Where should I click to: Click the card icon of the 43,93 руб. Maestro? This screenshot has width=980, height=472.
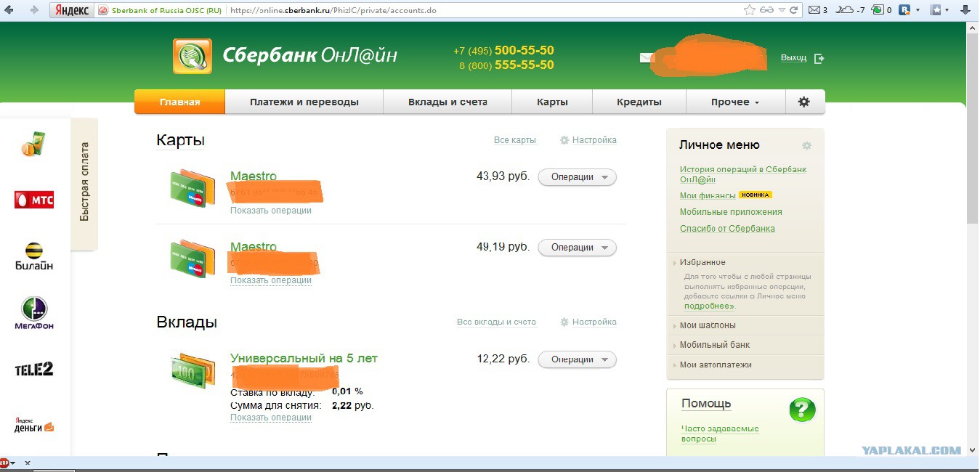click(x=192, y=189)
